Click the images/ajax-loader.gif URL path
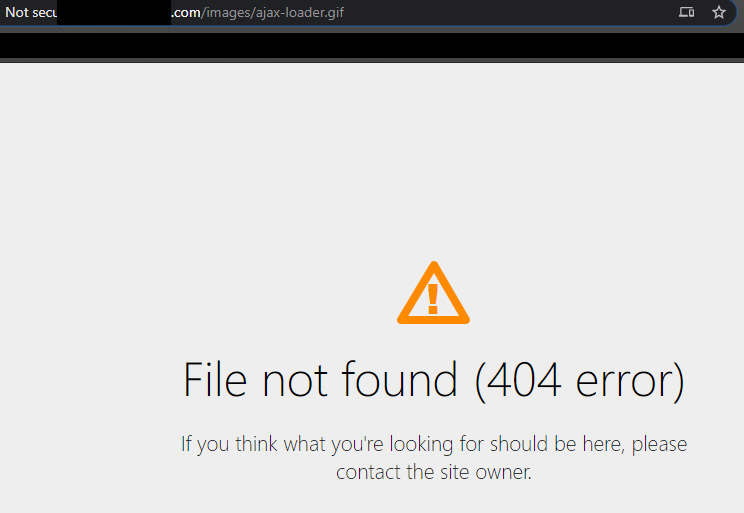Screen dimensions: 744x513 (x=275, y=12)
